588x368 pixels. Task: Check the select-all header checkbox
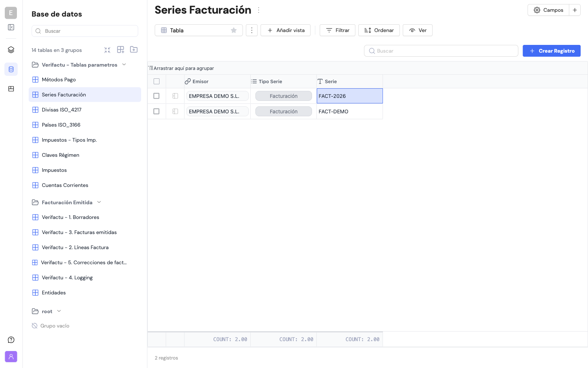(x=157, y=81)
